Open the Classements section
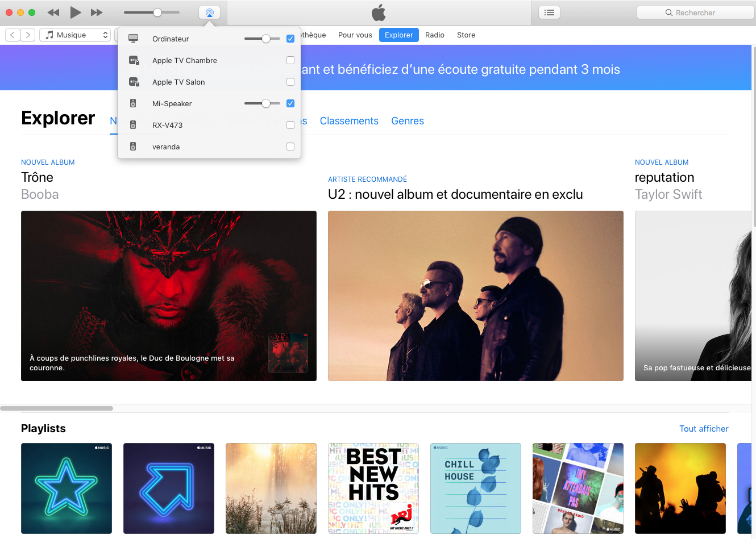 tap(349, 121)
